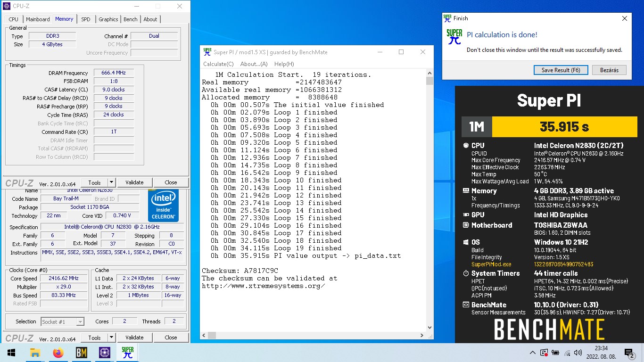Click Super PI vertical scrollbar down arrow
The image size is (644, 362).
click(429, 328)
